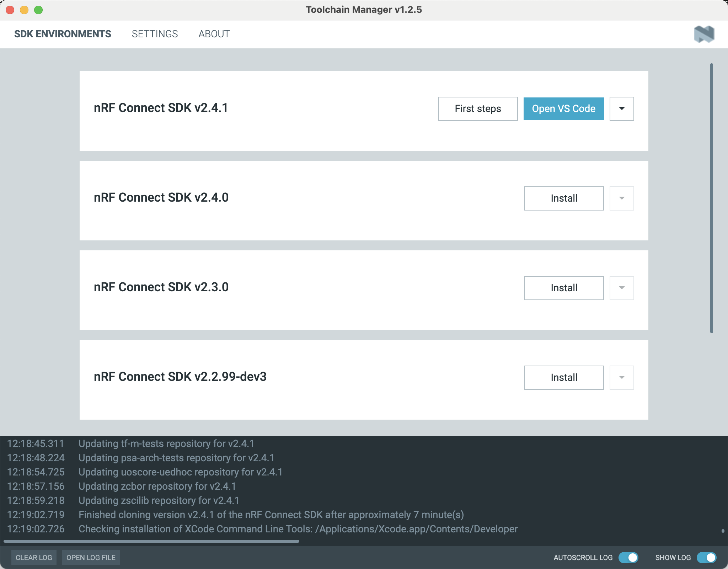Expand the dropdown arrow for SDK v2.4.1
The image size is (728, 569).
point(622,109)
